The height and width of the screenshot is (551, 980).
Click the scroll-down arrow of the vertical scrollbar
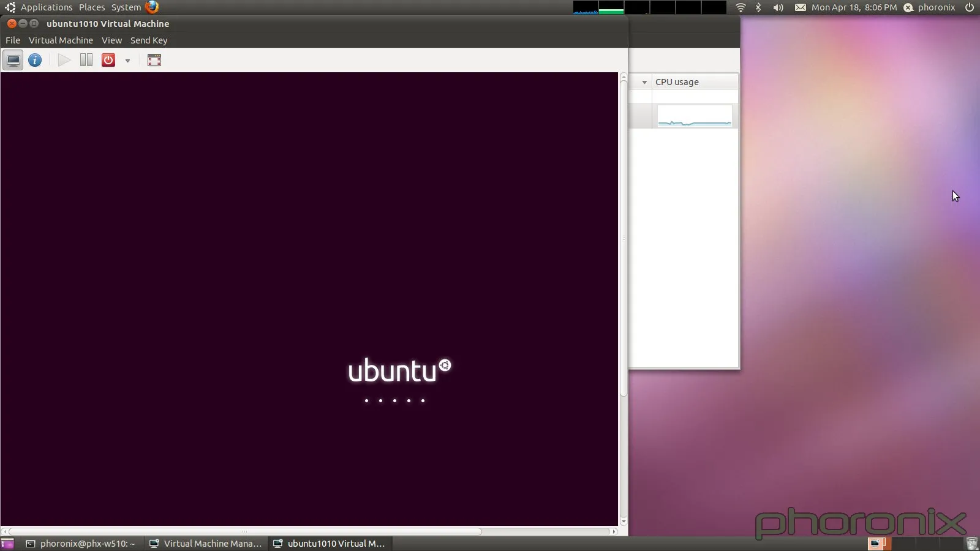pos(624,522)
